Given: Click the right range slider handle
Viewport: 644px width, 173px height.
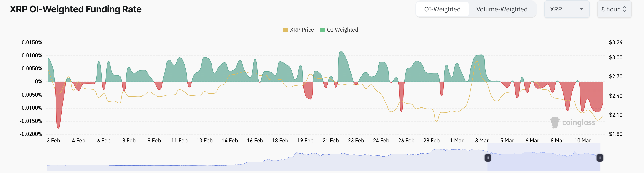Looking at the screenshot, I should click(x=600, y=158).
